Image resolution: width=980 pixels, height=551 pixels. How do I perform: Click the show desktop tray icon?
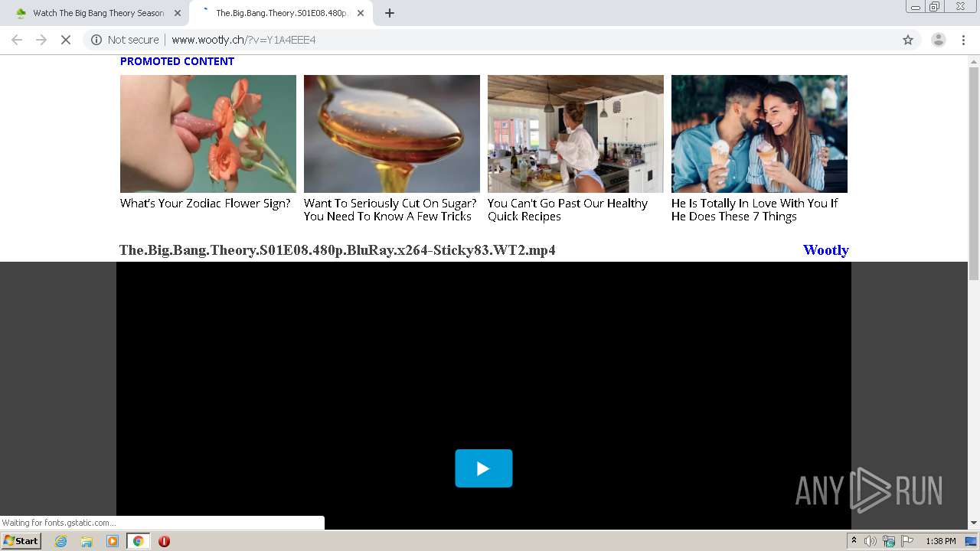[x=971, y=541]
